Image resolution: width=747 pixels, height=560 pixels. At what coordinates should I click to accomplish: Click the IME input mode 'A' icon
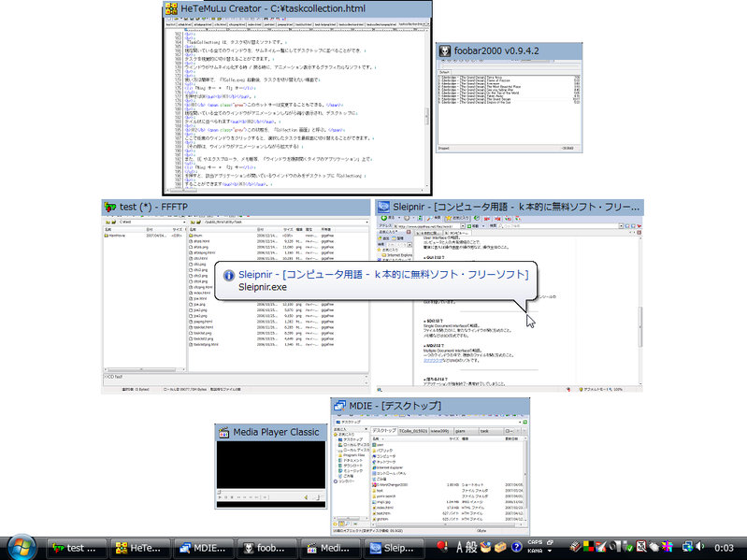point(459,547)
